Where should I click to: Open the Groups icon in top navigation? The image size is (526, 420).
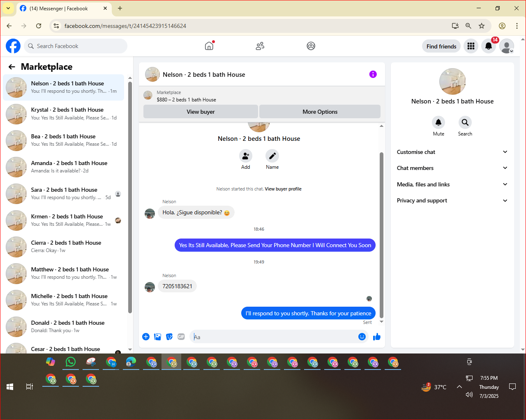(x=311, y=46)
